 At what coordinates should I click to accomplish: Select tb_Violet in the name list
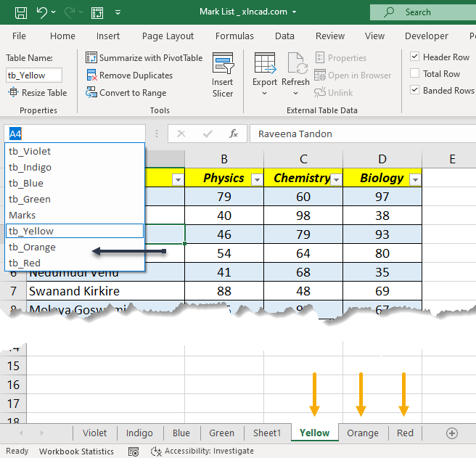[75, 151]
